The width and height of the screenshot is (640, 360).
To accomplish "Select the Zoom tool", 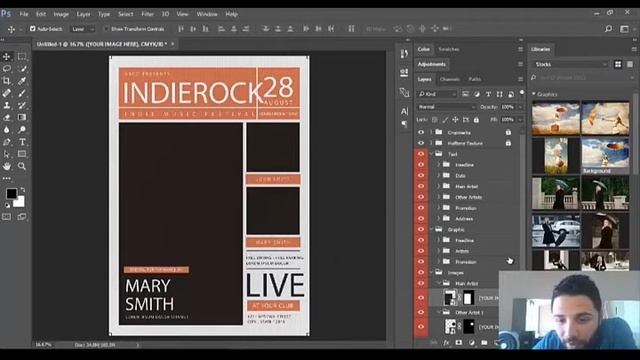I will tap(22, 166).
